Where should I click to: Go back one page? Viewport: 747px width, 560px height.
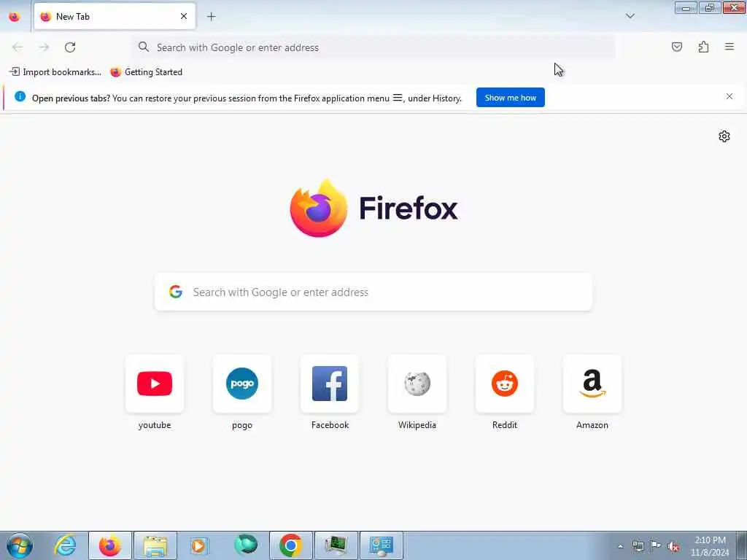pos(18,47)
